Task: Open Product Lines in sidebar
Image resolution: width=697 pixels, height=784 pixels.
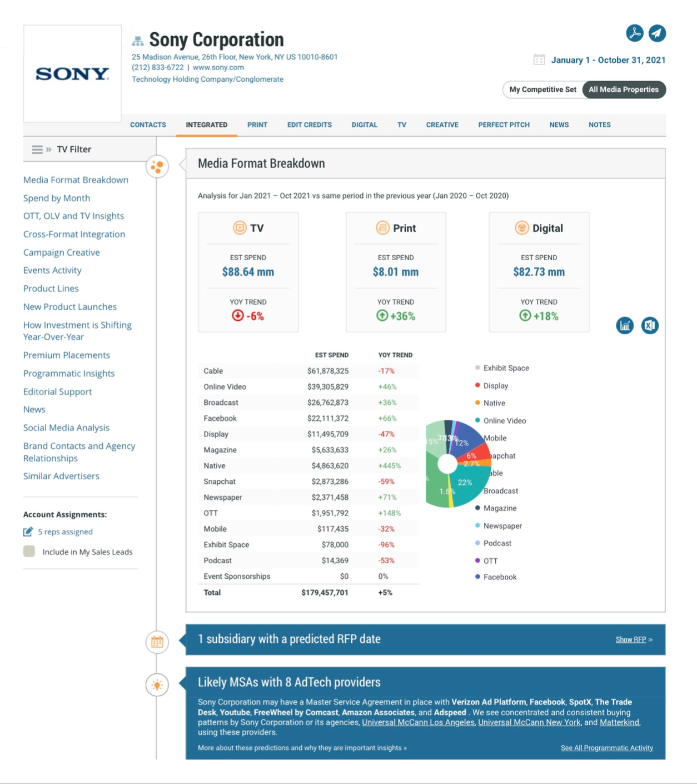Action: pyautogui.click(x=51, y=289)
